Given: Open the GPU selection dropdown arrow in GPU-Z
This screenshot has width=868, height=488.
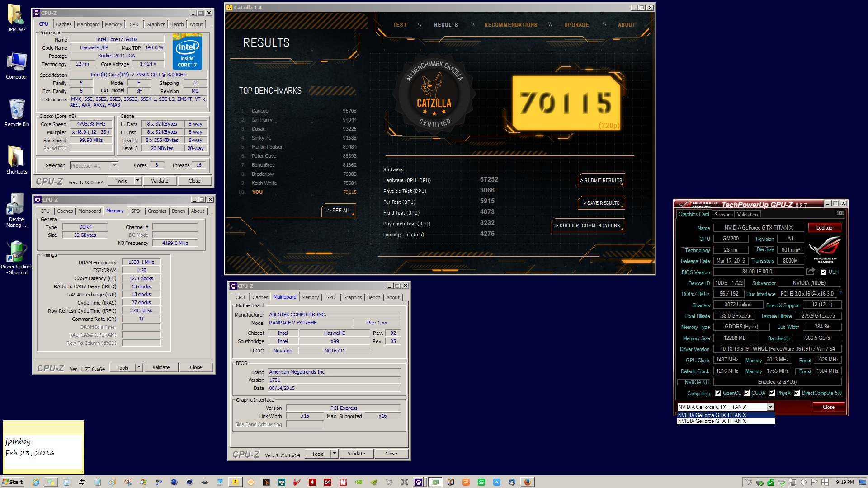Looking at the screenshot, I should pyautogui.click(x=770, y=407).
